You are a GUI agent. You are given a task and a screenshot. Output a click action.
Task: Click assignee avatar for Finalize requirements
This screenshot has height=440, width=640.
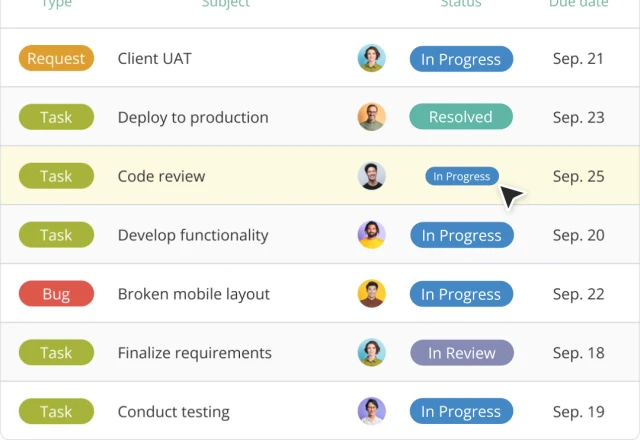372,353
